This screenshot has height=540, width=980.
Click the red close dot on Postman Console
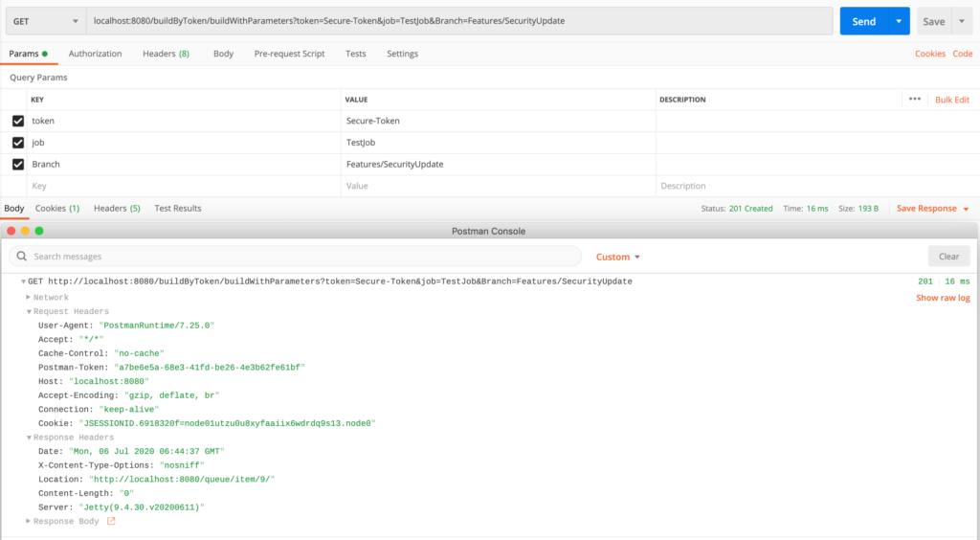[11, 231]
